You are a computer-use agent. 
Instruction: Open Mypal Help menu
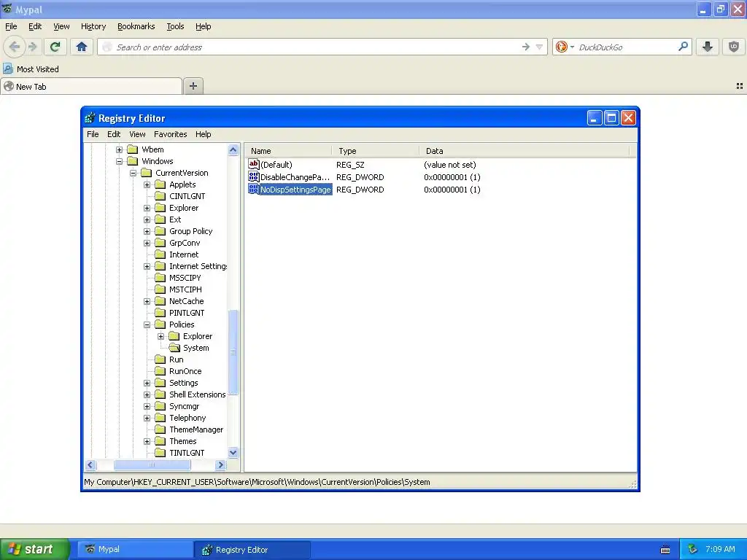point(203,26)
